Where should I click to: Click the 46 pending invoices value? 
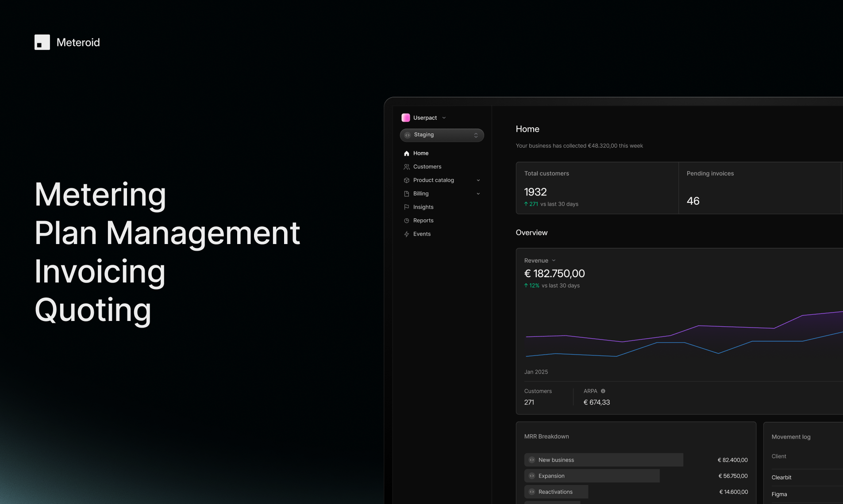pos(693,201)
